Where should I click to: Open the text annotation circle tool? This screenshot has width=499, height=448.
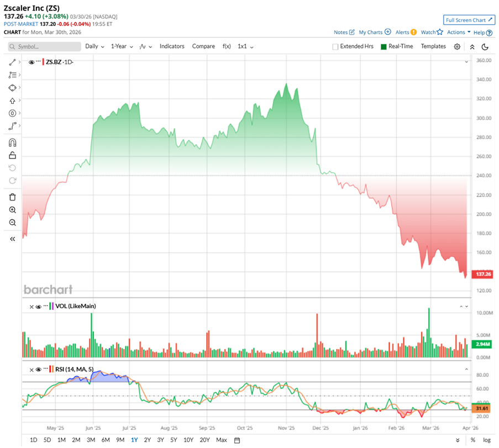(x=12, y=113)
